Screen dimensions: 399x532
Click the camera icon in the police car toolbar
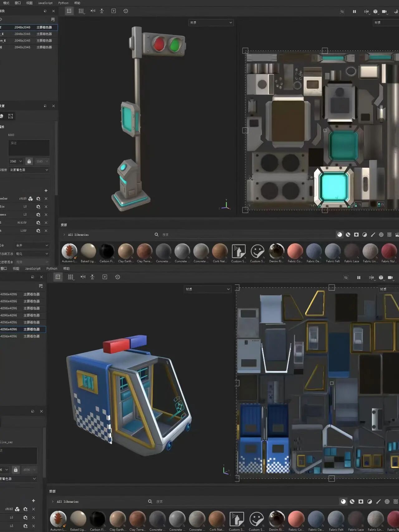tap(390, 278)
